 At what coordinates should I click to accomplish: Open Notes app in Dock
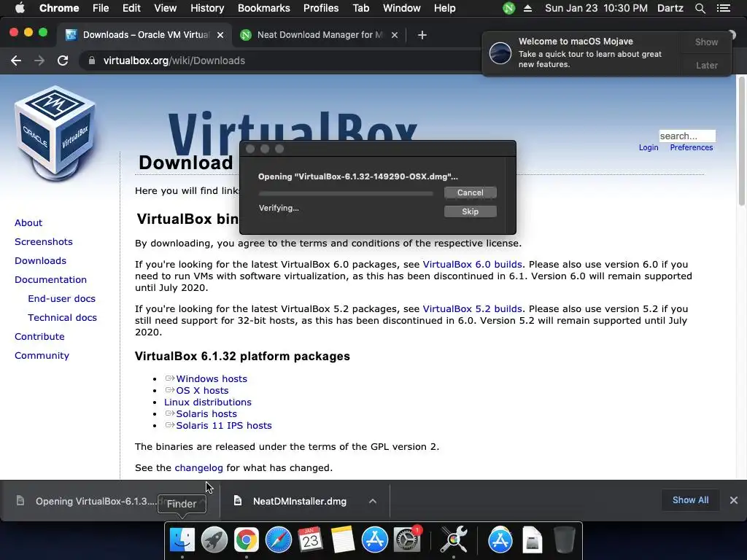pyautogui.click(x=343, y=540)
